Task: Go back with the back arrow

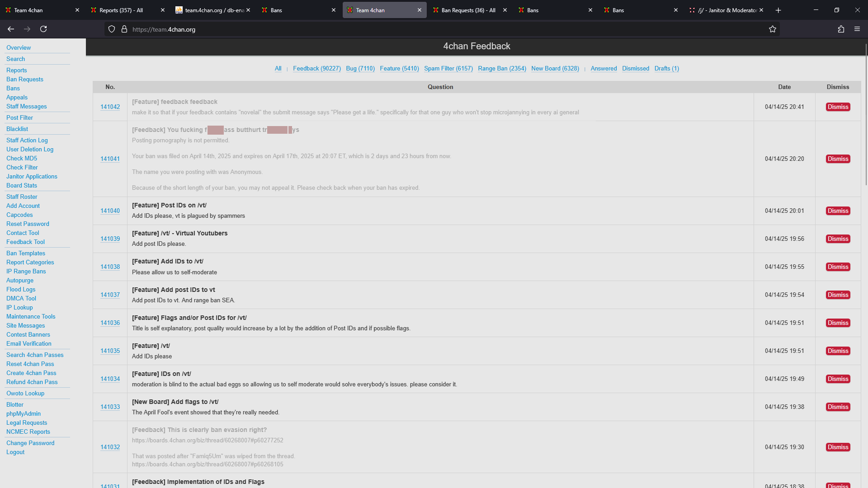Action: [x=11, y=29]
